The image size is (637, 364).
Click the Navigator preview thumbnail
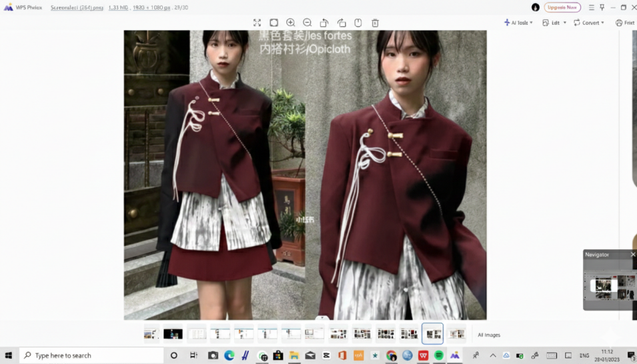tap(610, 285)
